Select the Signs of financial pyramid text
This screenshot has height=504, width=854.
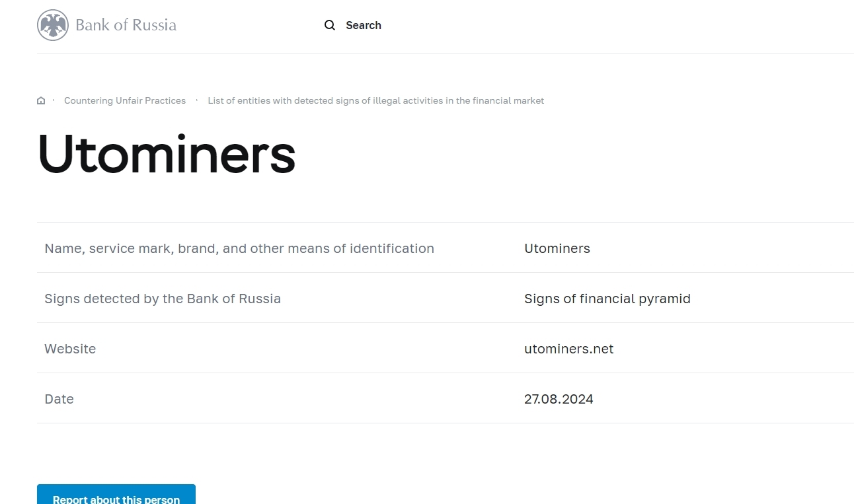(607, 299)
